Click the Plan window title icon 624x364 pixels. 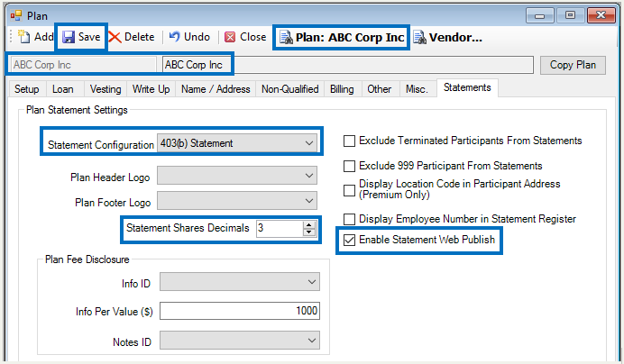[x=16, y=16]
